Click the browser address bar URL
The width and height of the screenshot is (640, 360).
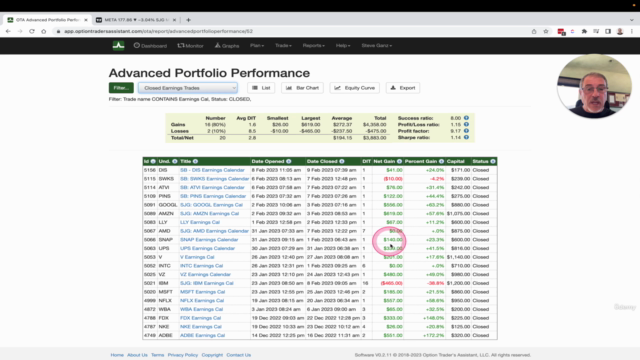[158, 31]
